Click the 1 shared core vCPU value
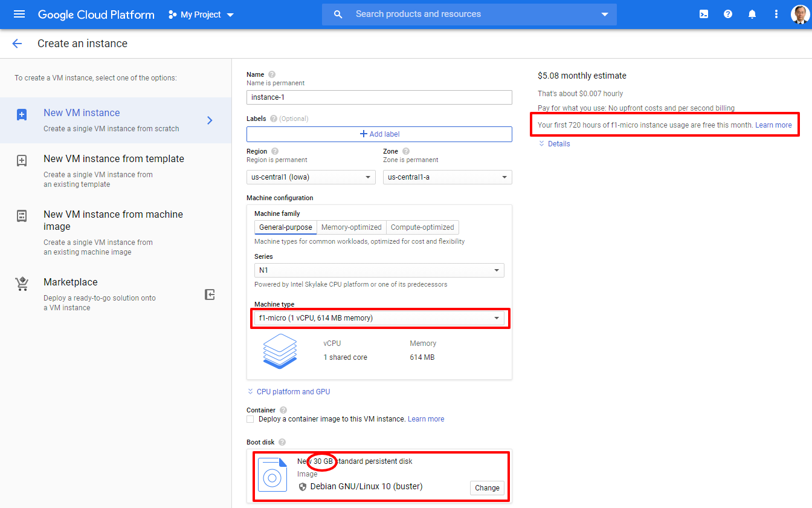The height and width of the screenshot is (508, 812). point(345,357)
